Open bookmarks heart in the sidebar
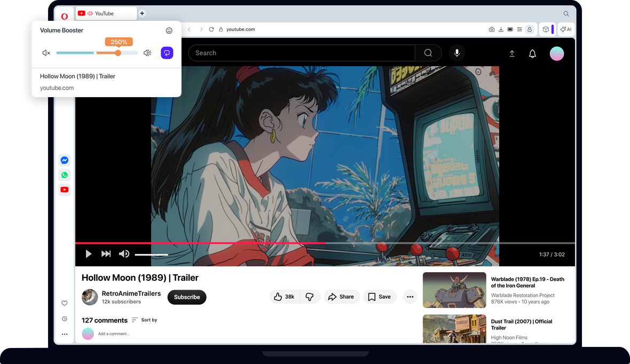The image size is (630, 364). 64,303
